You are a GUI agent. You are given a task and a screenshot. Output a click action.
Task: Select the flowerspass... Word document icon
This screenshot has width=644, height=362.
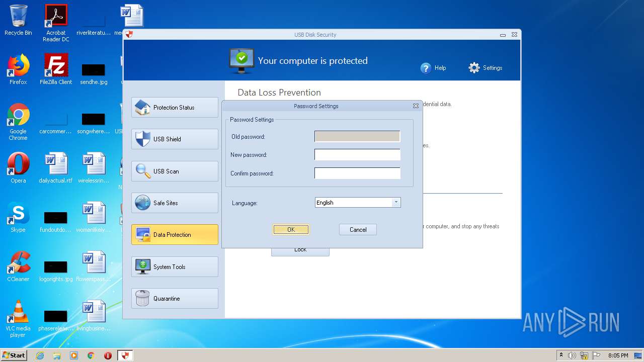94,266
